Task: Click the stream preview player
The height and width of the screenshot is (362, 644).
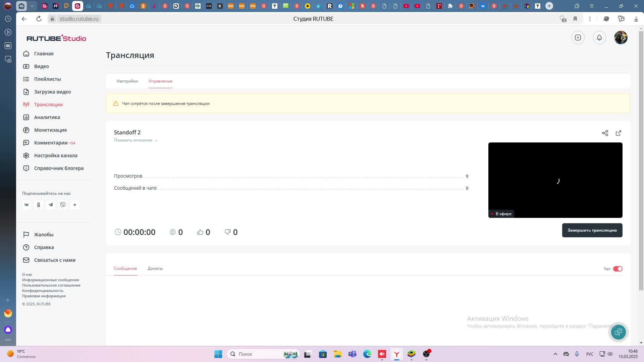Action: (x=555, y=180)
